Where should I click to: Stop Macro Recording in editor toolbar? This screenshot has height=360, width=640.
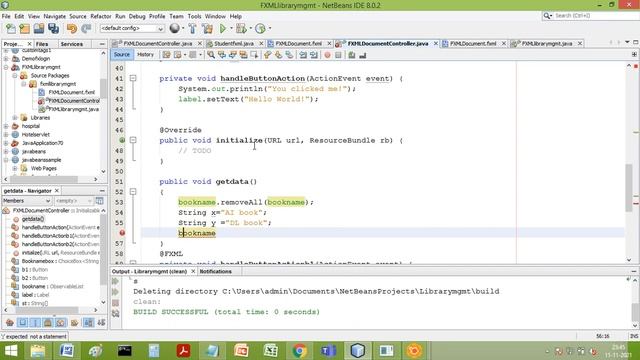(338, 55)
